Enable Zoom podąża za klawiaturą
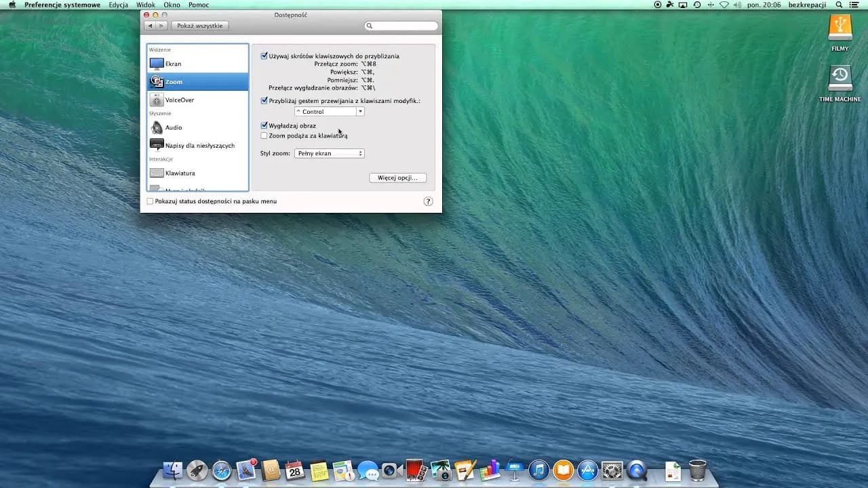868x488 pixels. 264,136
